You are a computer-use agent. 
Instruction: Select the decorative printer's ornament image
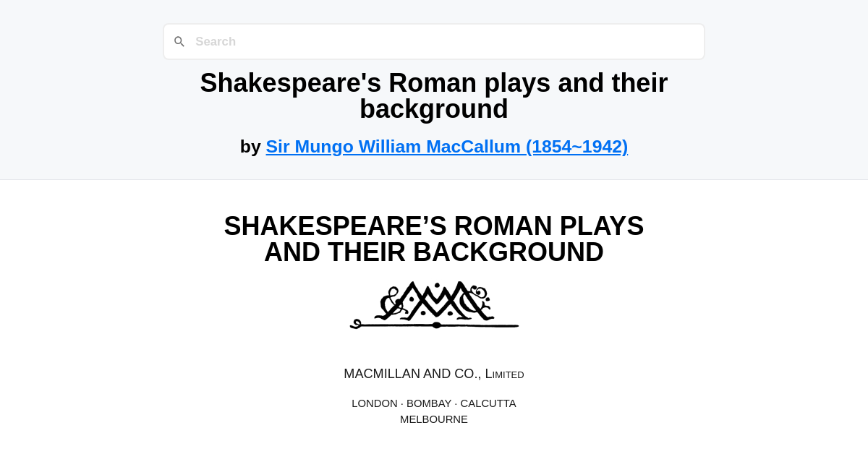point(434,304)
